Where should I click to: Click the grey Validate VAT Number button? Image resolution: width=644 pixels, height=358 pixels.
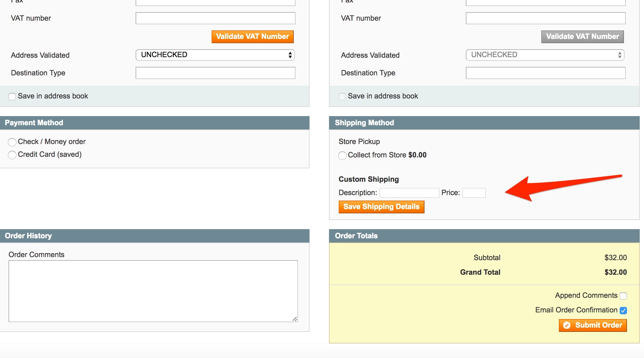[582, 36]
